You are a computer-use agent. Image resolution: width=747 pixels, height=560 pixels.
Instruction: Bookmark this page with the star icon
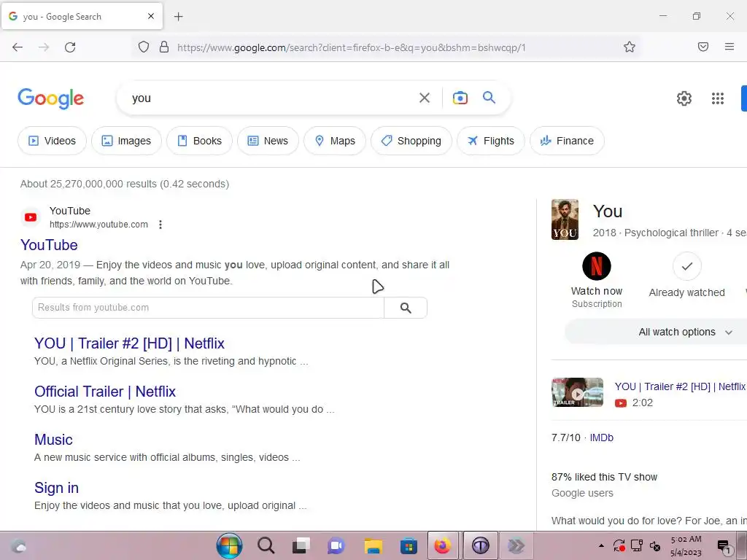pos(630,47)
